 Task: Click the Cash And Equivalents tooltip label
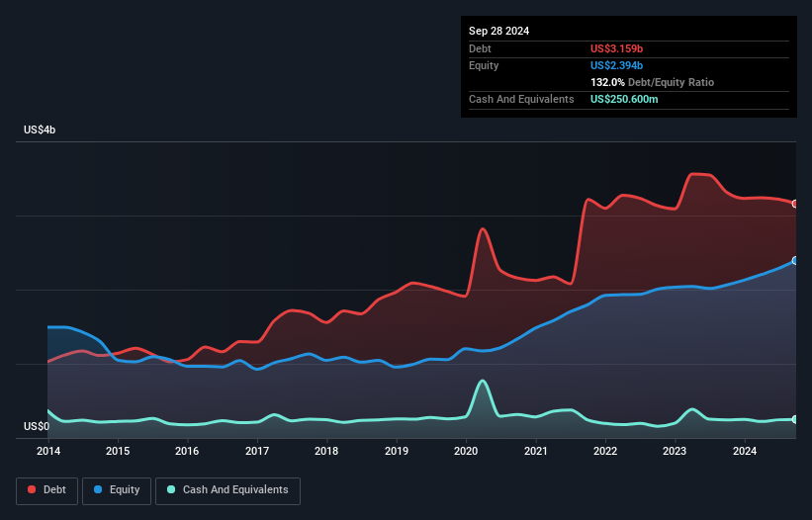tap(521, 99)
